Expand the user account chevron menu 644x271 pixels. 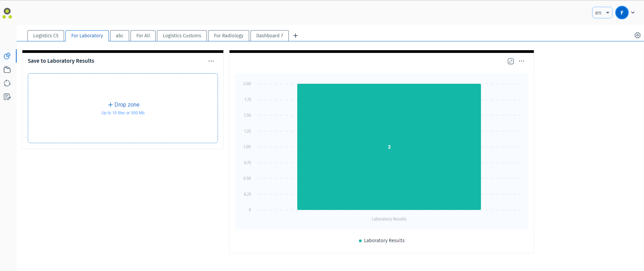click(x=633, y=13)
